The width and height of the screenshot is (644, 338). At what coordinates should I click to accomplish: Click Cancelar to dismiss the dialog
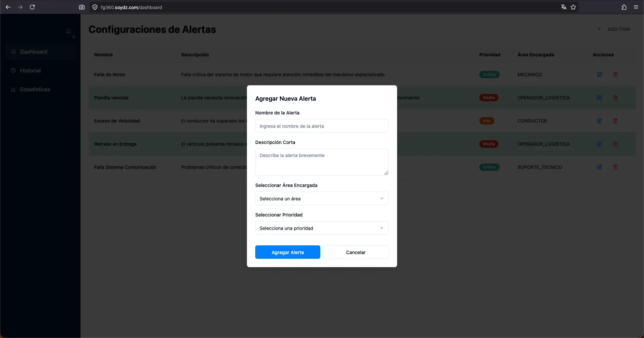click(x=356, y=252)
